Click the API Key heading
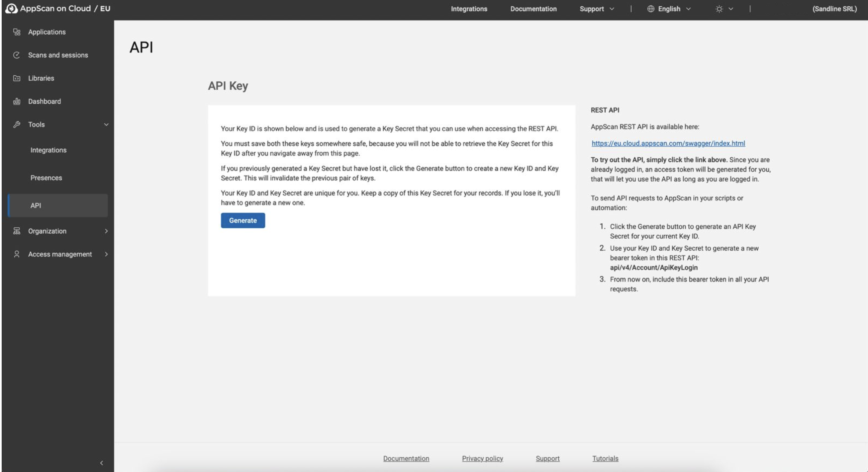Screen dimensions: 868x472 tap(228, 86)
